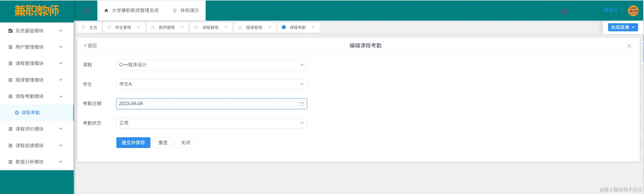The height and width of the screenshot is (194, 644).
Task: Expand 用户管理模块 menu chevron
Action: 61,47
